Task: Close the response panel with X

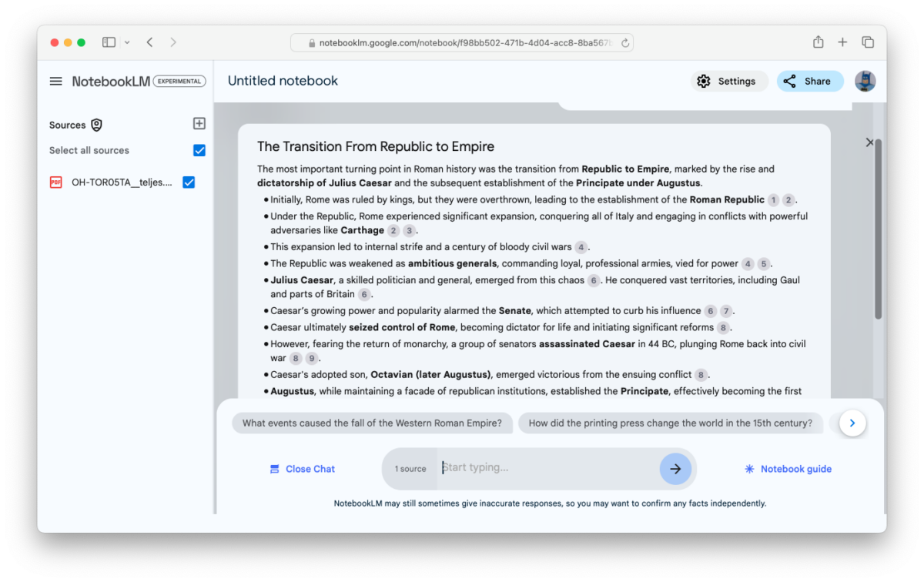Action: (869, 142)
